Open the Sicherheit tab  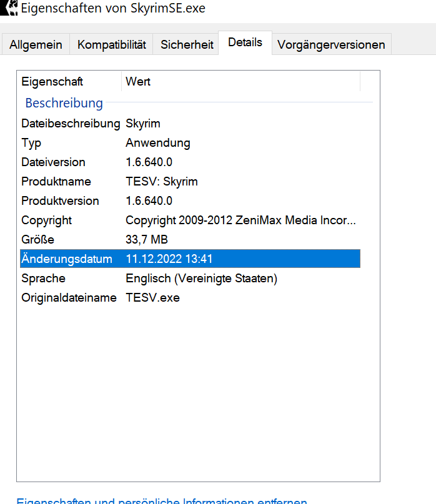(187, 44)
